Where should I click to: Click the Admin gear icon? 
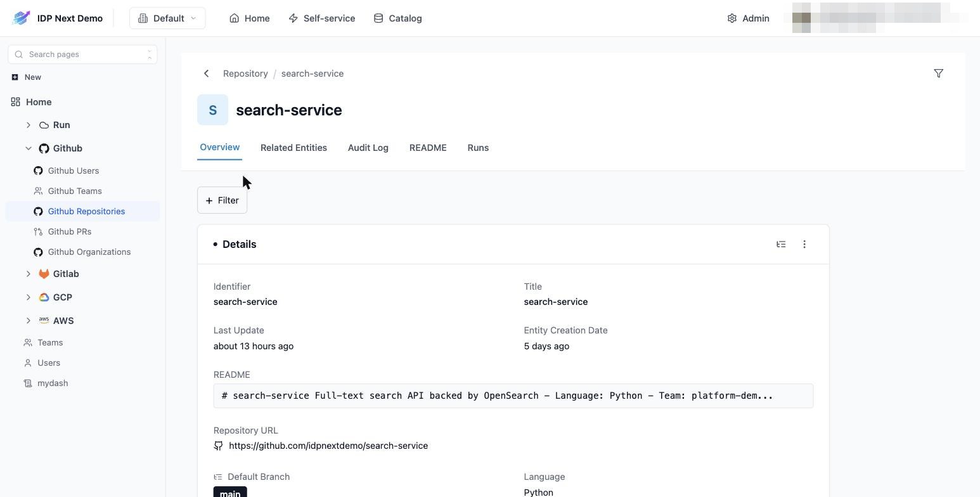pyautogui.click(x=732, y=18)
